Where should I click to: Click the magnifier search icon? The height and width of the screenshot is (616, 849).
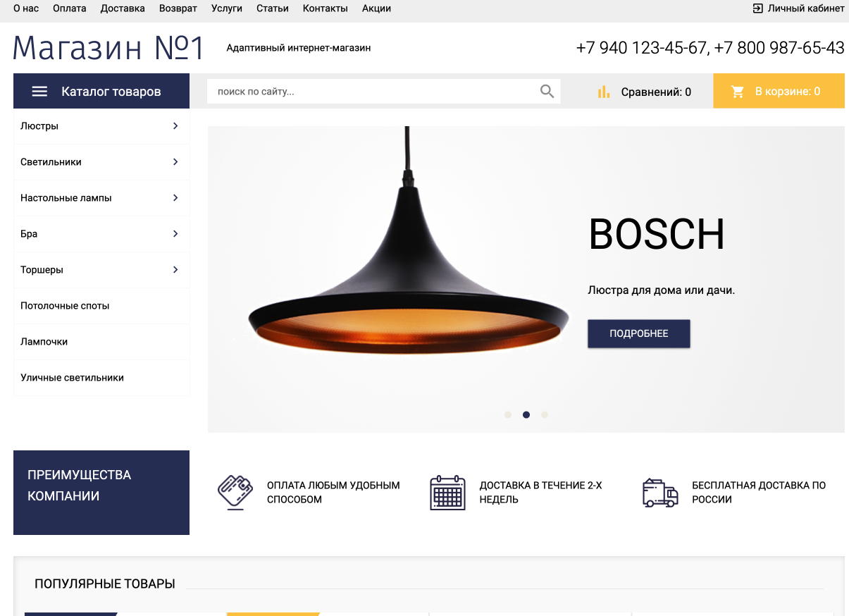(x=547, y=91)
